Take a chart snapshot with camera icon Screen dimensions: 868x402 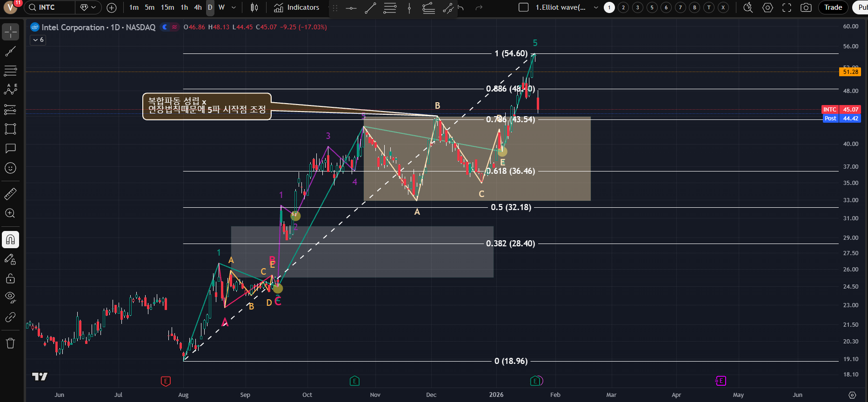(806, 7)
